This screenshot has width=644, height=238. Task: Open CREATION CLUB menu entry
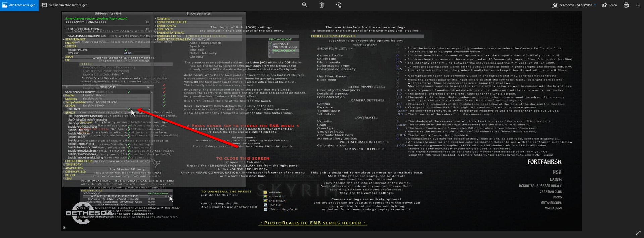point(551,192)
